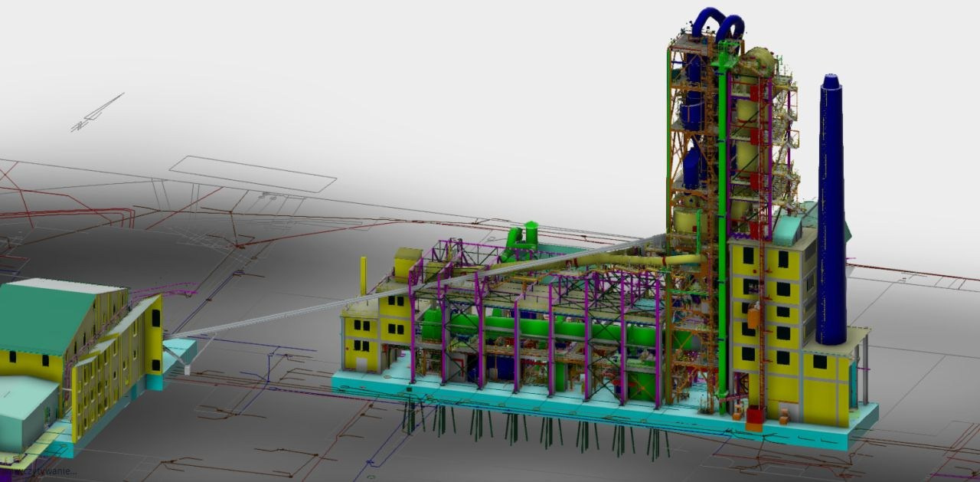The width and height of the screenshot is (980, 482).
Task: Select the magenta steel frame column
Action: [550, 345]
